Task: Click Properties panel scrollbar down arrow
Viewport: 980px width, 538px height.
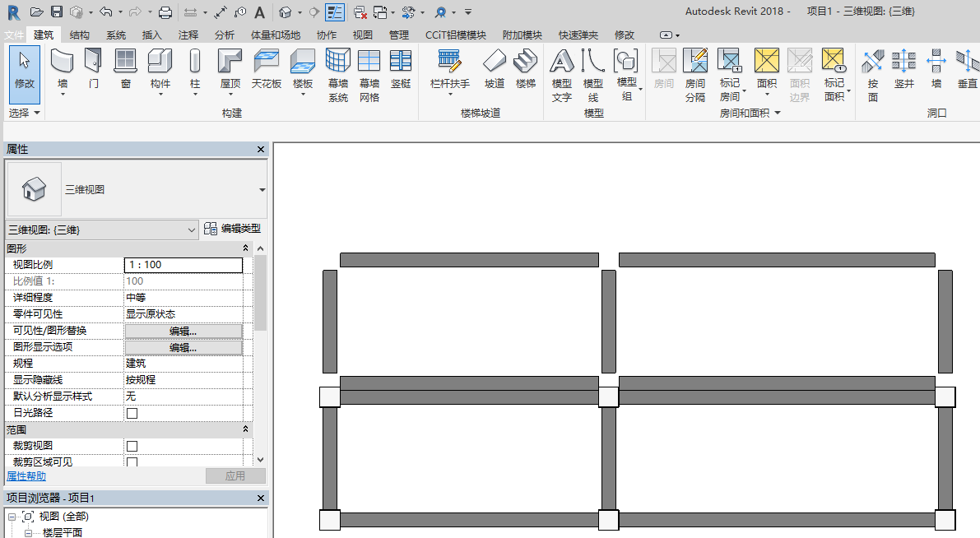Action: (x=261, y=460)
